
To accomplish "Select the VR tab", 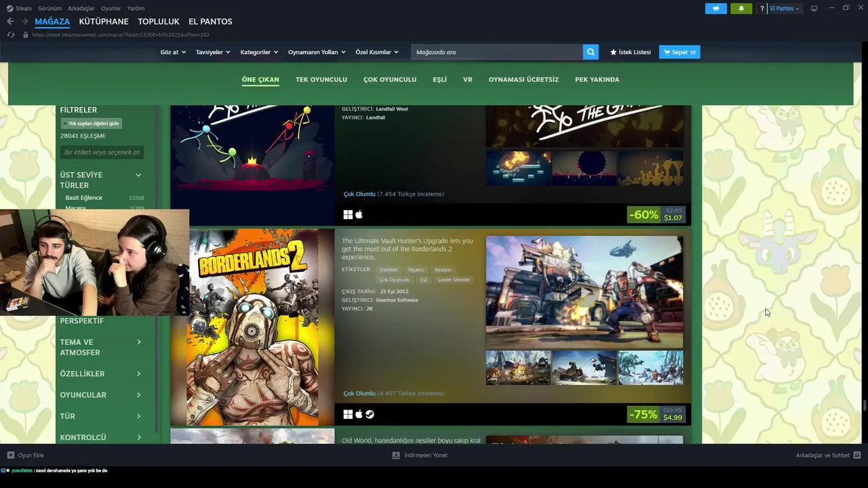I will 468,79.
